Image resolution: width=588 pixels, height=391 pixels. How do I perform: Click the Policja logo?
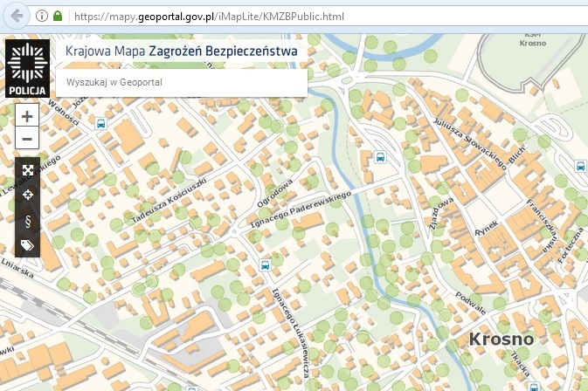(x=27, y=69)
